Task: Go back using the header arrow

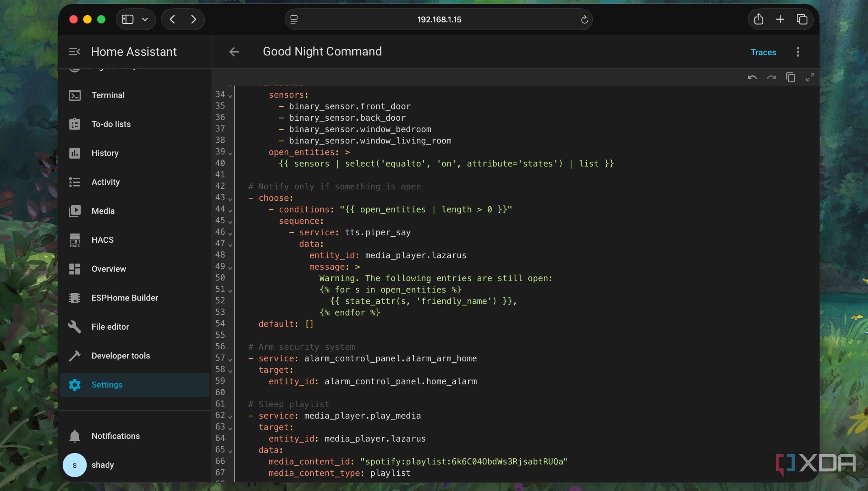Action: (x=234, y=52)
